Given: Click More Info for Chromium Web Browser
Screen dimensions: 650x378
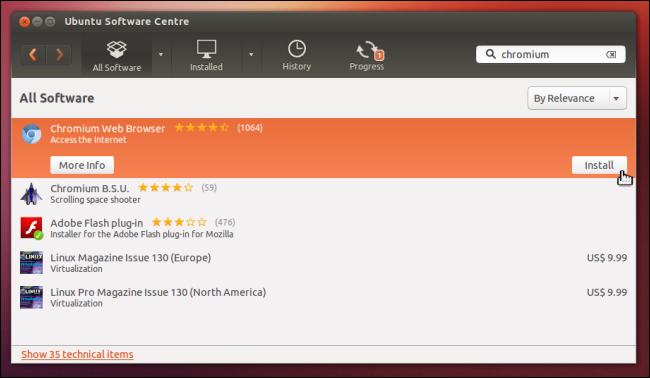Looking at the screenshot, I should pos(82,165).
